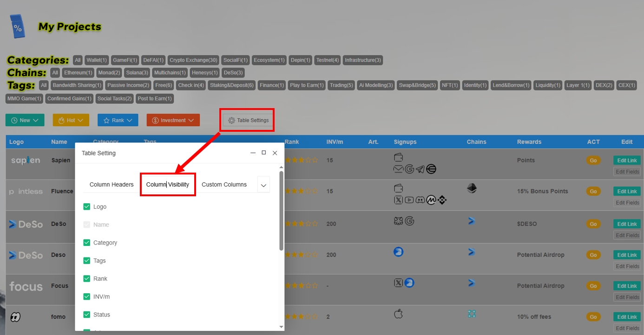This screenshot has width=644, height=335.
Task: Switch to the Column Headers tab
Action: click(112, 185)
